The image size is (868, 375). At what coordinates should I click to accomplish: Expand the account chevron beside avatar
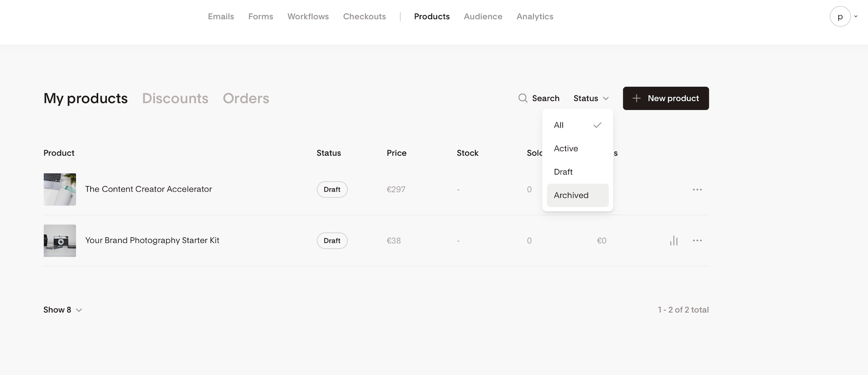(x=856, y=16)
